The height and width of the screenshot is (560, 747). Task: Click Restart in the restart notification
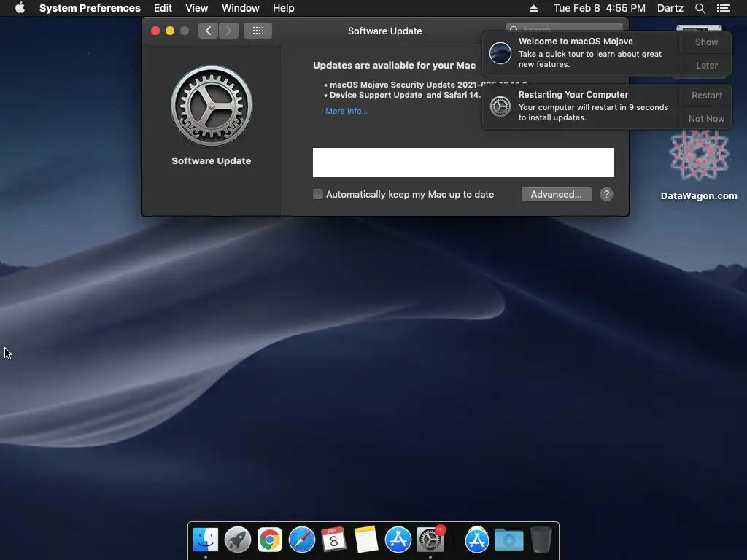(706, 96)
